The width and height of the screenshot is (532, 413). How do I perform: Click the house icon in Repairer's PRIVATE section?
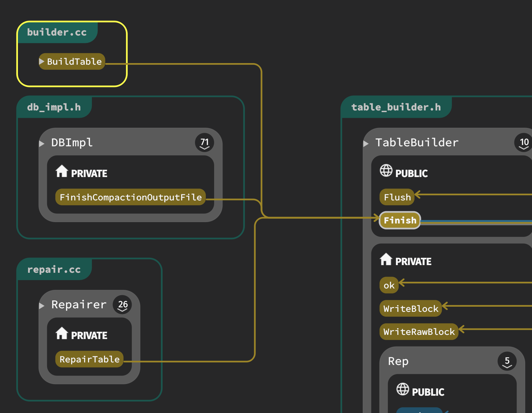(x=61, y=333)
